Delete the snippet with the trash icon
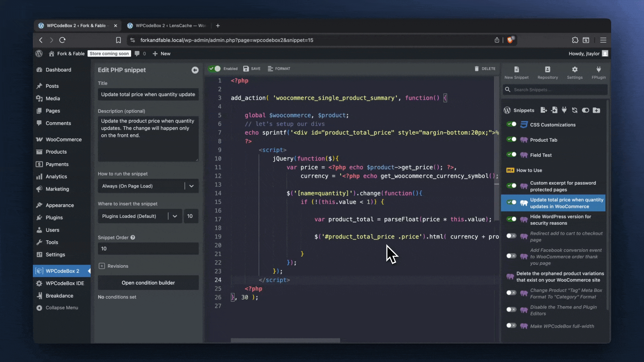The width and height of the screenshot is (644, 362). 477,69
